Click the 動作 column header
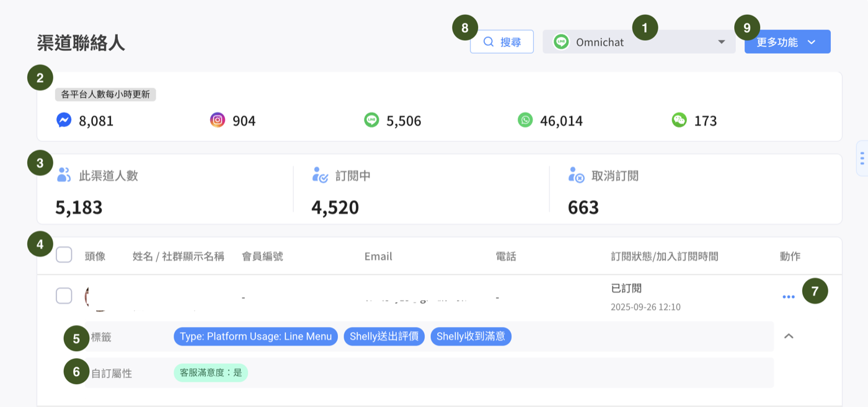Screen dimensions: 868x407 (x=790, y=256)
